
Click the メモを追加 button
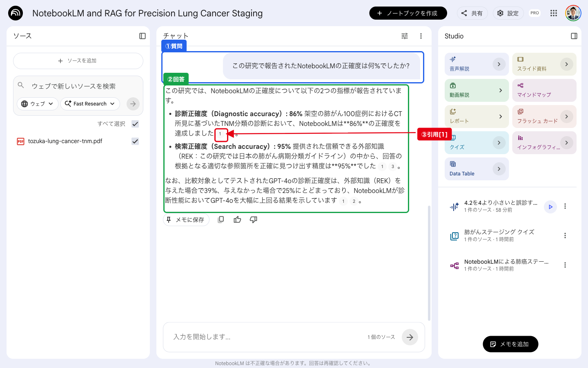tap(510, 344)
